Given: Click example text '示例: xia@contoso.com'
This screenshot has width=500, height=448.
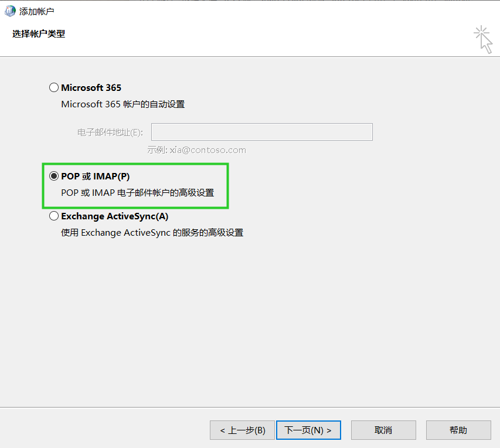Looking at the screenshot, I should coord(197,150).
